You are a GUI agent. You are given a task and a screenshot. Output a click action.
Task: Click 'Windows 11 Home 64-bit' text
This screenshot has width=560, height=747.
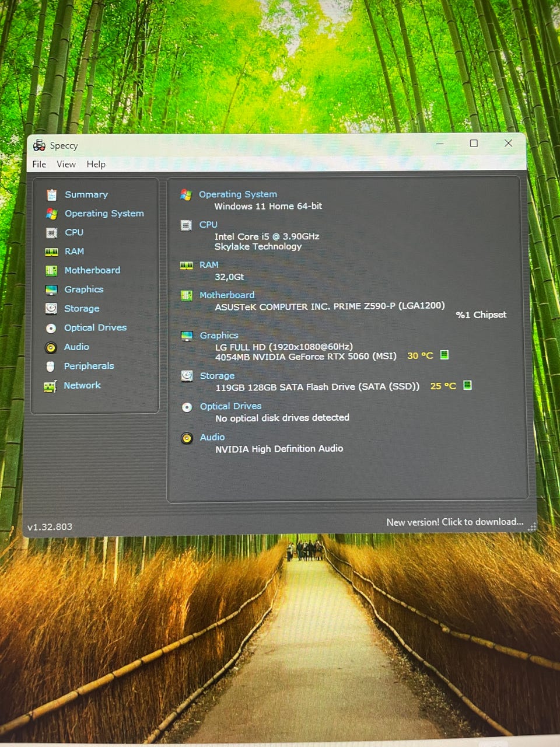268,206
